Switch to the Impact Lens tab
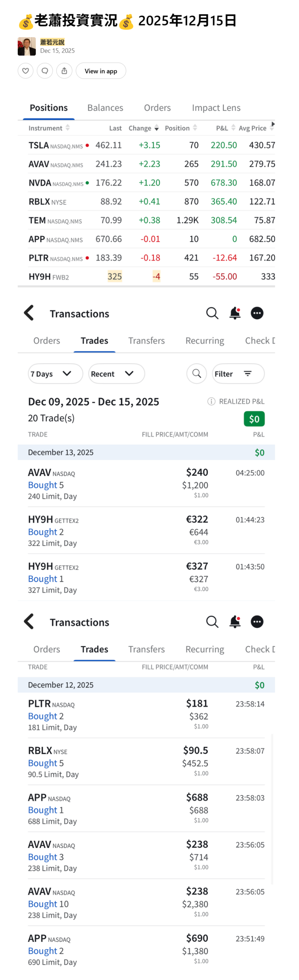 click(216, 108)
